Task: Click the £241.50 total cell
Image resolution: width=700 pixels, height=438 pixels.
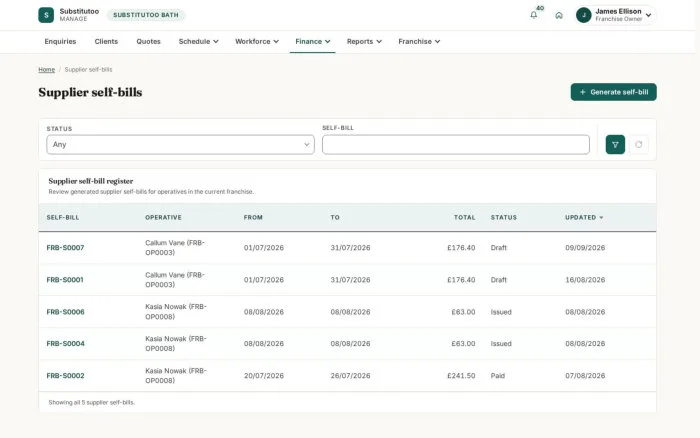Action: point(461,376)
